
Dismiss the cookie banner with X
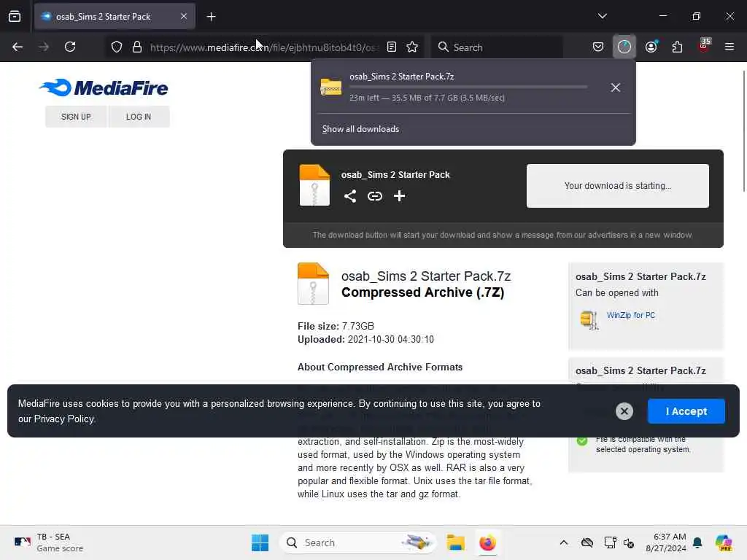624,411
